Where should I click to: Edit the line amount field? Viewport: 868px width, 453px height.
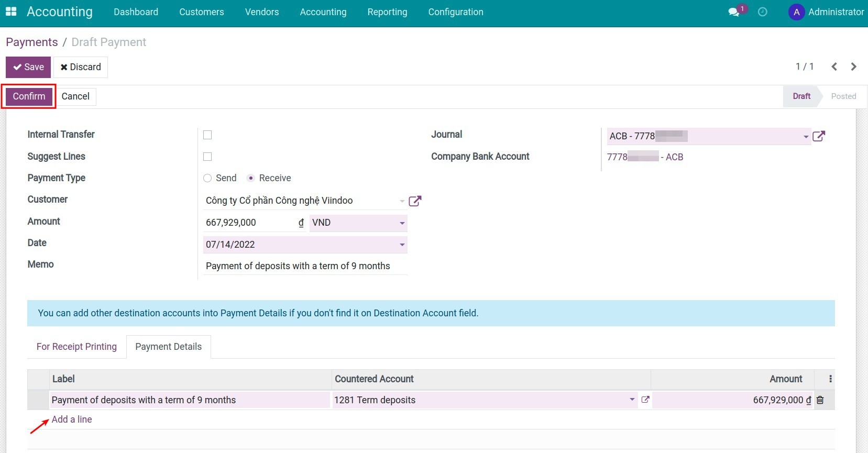coord(732,400)
